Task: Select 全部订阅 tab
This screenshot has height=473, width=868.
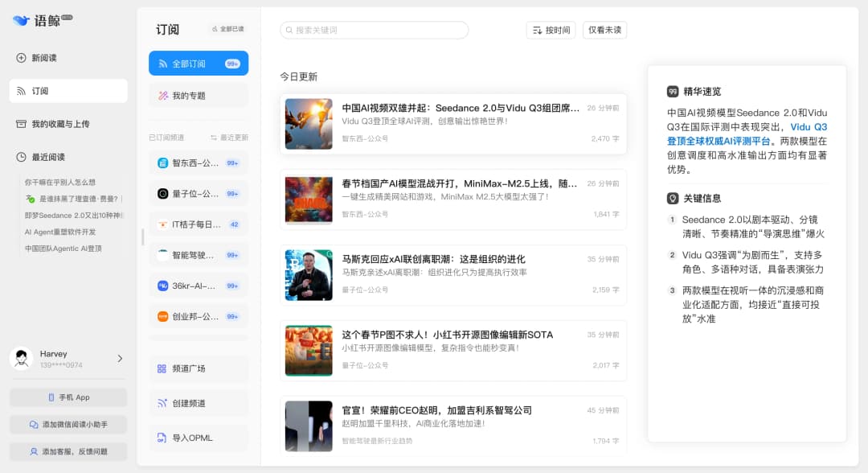Action: point(198,64)
